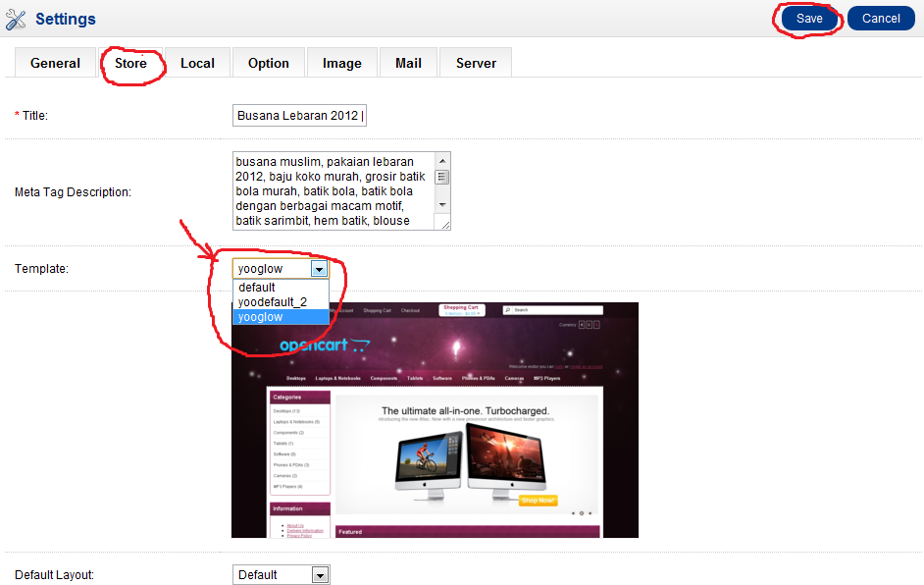Go to the Local tab
Viewport: 924px width, 585px height.
(197, 63)
